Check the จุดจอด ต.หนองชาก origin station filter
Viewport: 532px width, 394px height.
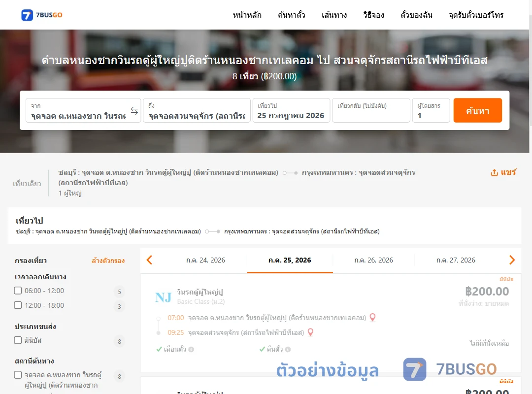click(x=18, y=375)
